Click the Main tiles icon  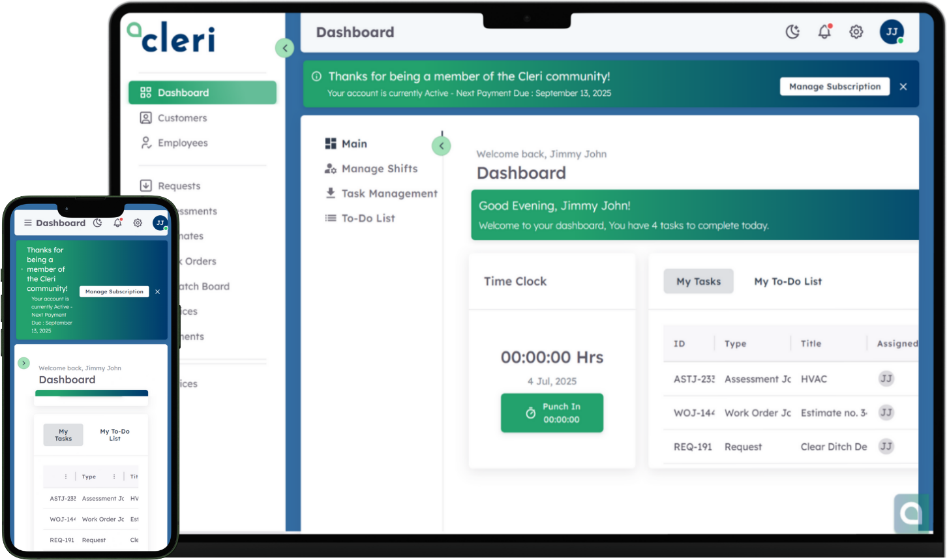[x=331, y=143]
